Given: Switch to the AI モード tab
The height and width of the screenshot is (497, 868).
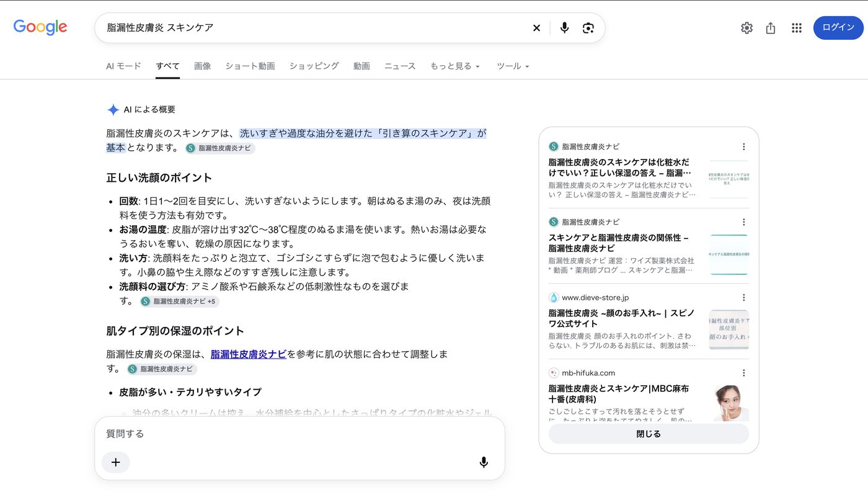Looking at the screenshot, I should [123, 66].
